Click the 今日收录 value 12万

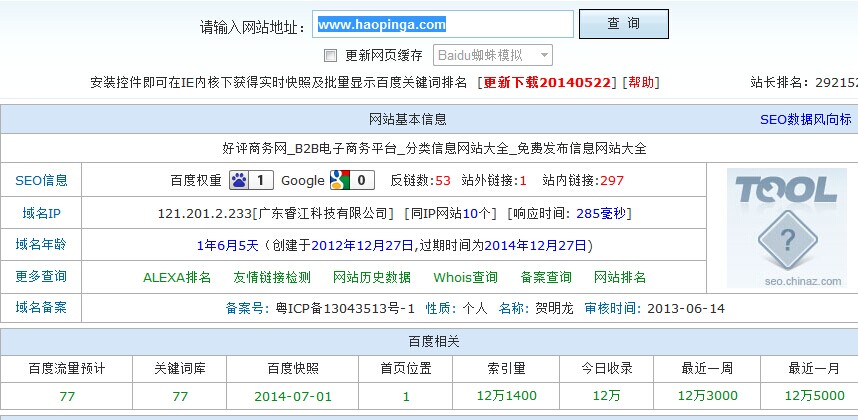607,395
